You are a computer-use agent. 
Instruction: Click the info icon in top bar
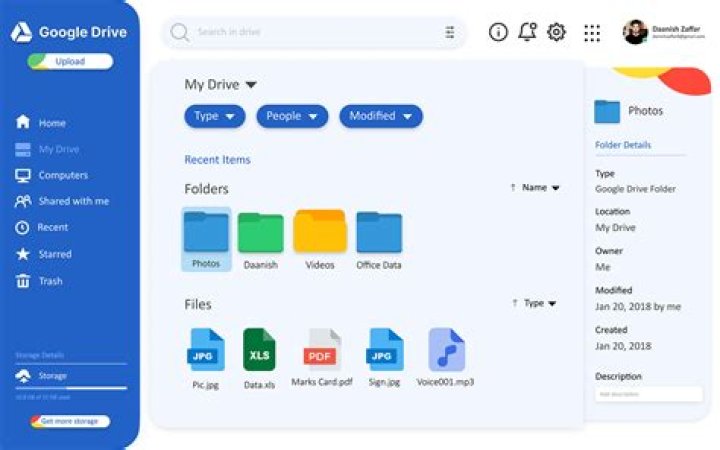pyautogui.click(x=498, y=32)
